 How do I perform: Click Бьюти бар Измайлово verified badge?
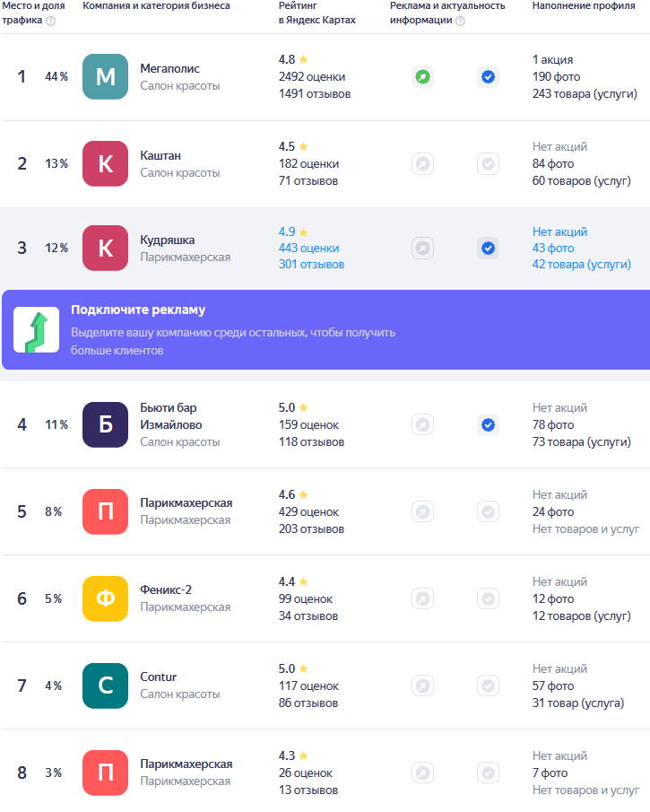coord(488,424)
